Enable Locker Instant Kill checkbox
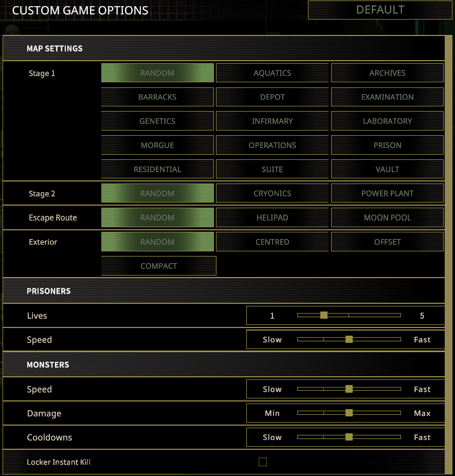 263,462
